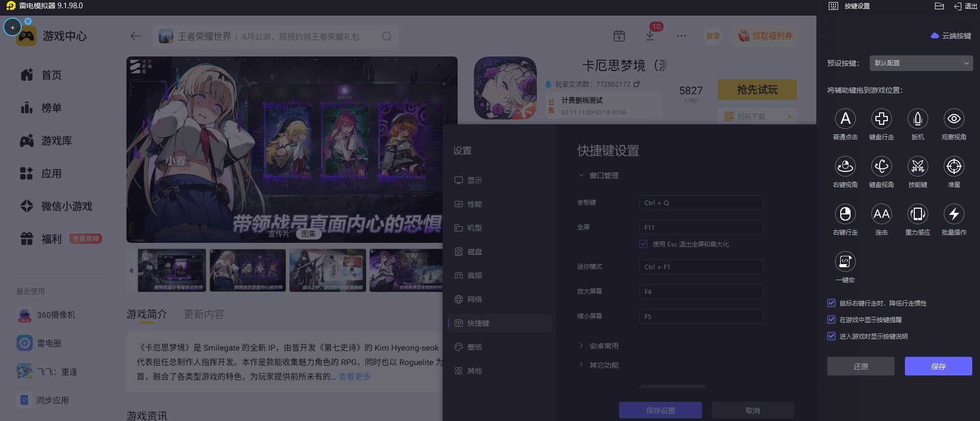Go to 游戏库 in sidebar
This screenshot has width=980, height=421.
coord(47,140)
